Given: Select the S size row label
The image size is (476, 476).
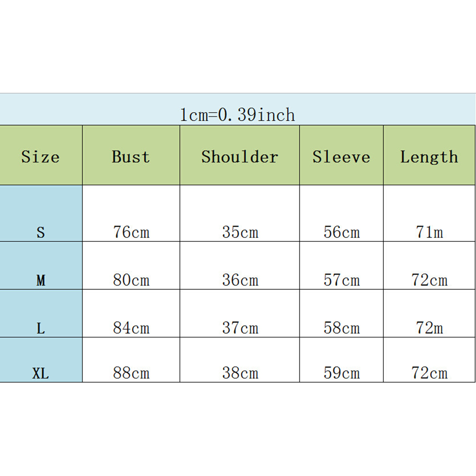Looking at the screenshot, I should [41, 232].
